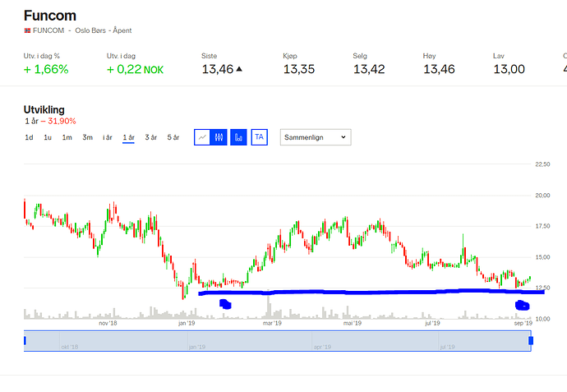The height and width of the screenshot is (392, 567).
Task: Click the Høy label above 13,46
Action: (429, 56)
